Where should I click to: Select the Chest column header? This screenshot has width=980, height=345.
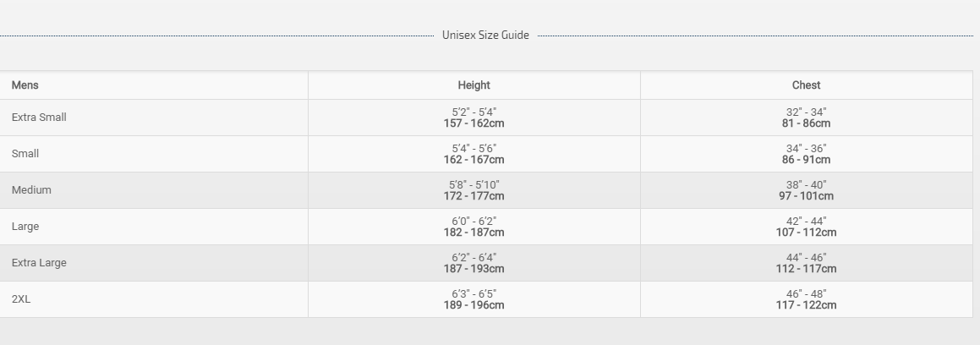[x=806, y=85]
